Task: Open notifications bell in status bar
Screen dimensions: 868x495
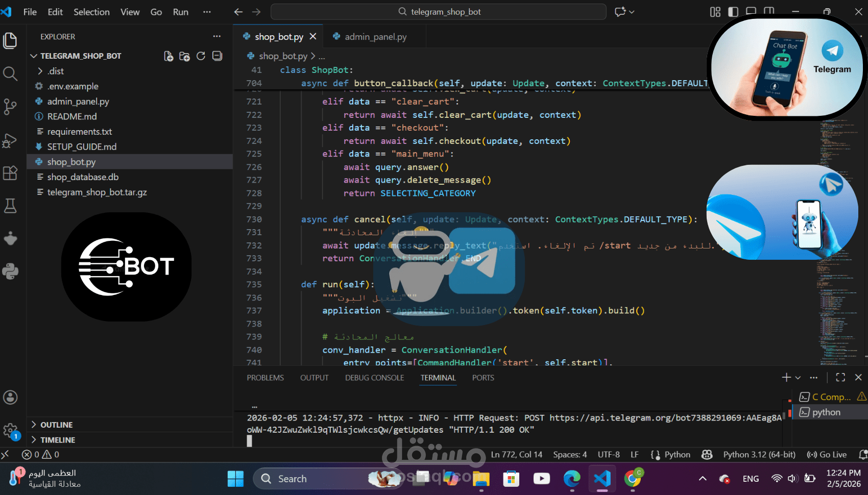Action: coord(862,455)
